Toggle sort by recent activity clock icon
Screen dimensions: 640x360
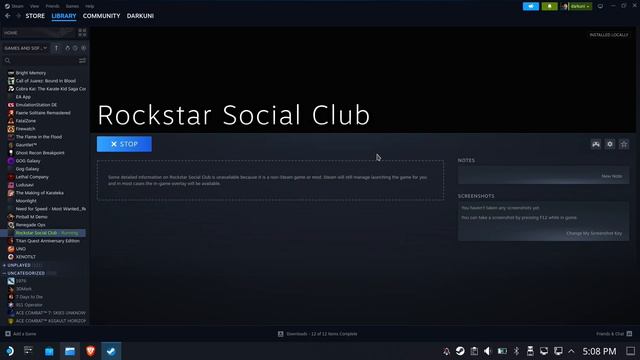(x=75, y=48)
